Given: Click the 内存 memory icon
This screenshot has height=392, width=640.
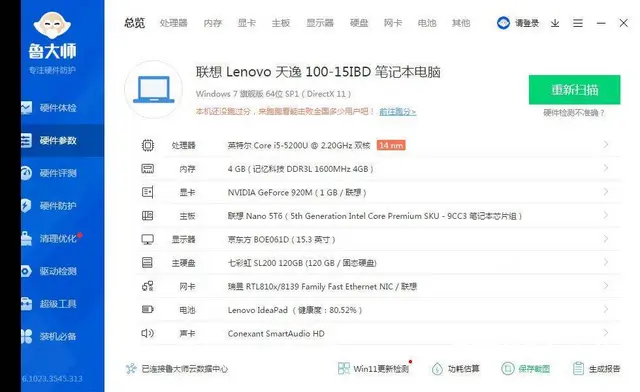Looking at the screenshot, I should (x=148, y=169).
